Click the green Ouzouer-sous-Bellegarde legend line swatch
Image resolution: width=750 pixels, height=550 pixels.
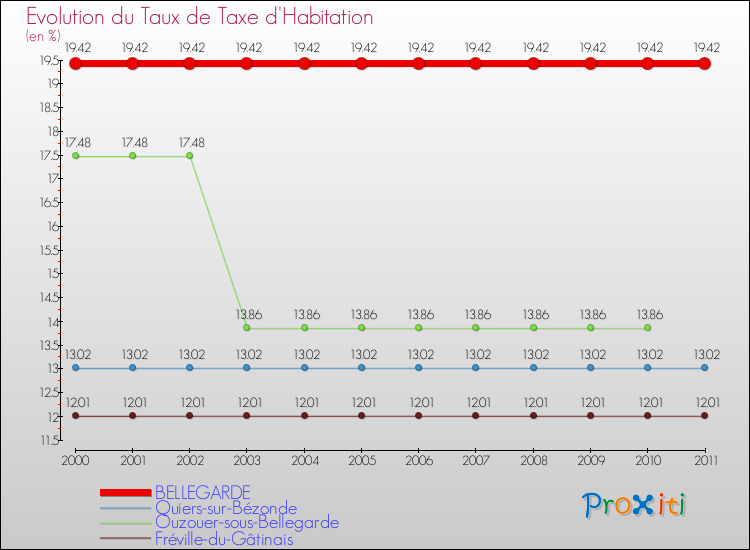[x=126, y=523]
